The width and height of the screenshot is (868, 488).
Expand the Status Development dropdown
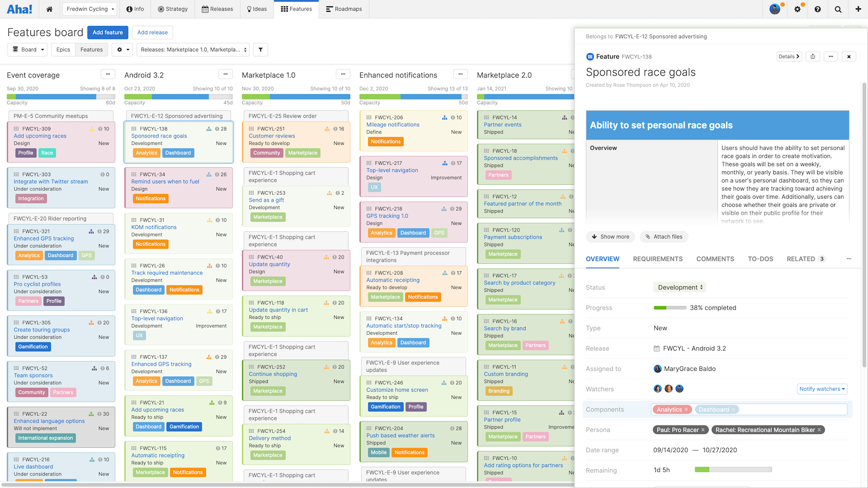680,287
